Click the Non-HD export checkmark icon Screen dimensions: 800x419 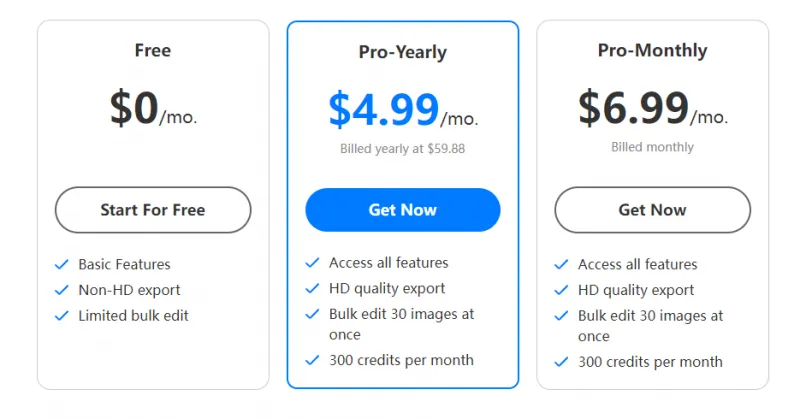pos(62,291)
